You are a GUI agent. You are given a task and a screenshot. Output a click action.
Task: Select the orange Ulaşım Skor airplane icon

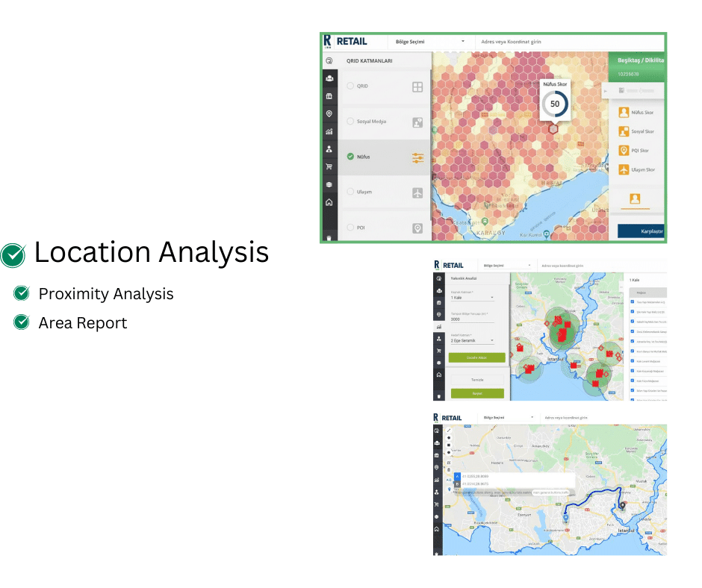coord(624,169)
